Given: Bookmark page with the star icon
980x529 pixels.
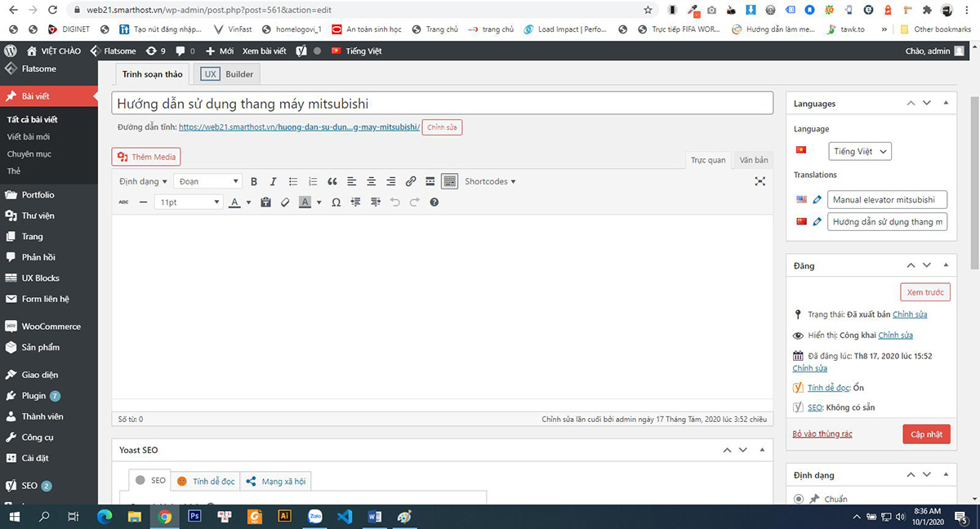Looking at the screenshot, I should point(648,11).
